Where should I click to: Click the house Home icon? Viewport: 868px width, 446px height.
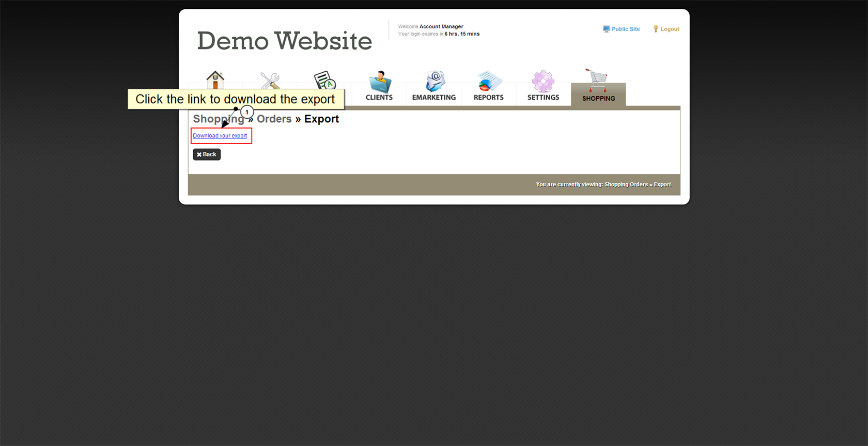[215, 79]
